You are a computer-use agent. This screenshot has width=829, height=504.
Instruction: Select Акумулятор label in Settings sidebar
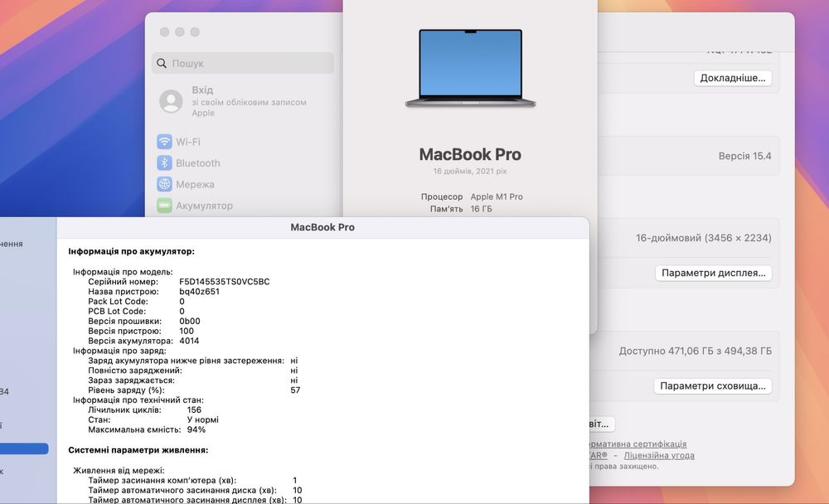tap(204, 206)
